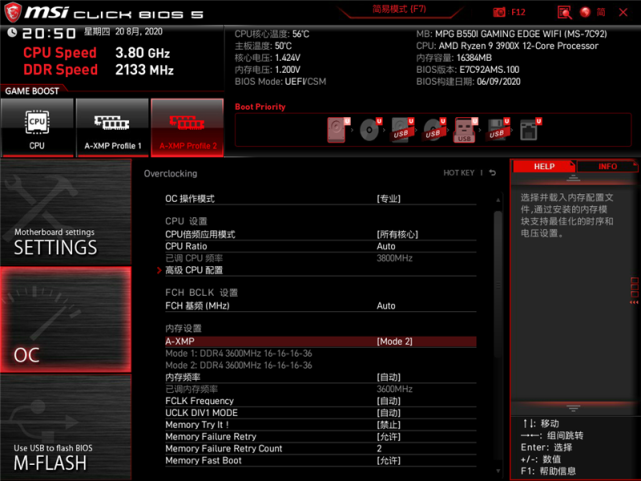Click the Boot Priority label

pos(260,107)
